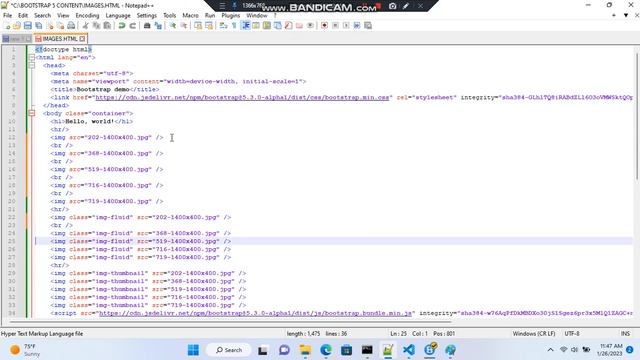Click the Save Recorded Macro icon
The width and height of the screenshot is (640, 360).
click(368, 26)
